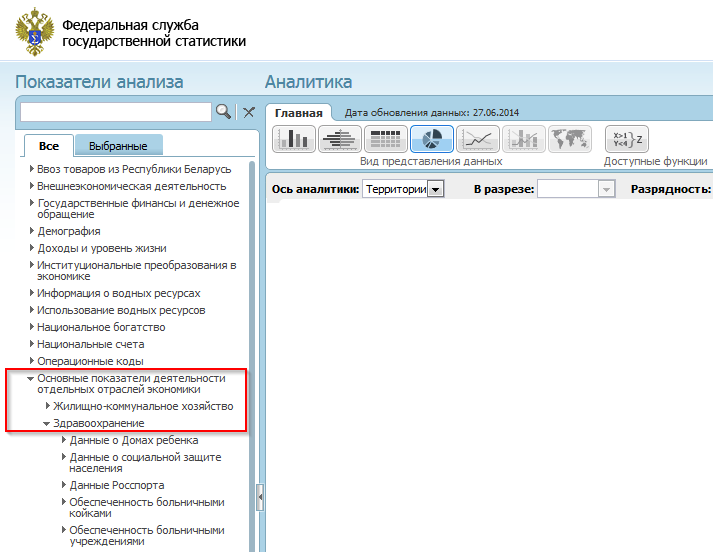Click the indicator search input field
The width and height of the screenshot is (713, 552).
point(116,112)
